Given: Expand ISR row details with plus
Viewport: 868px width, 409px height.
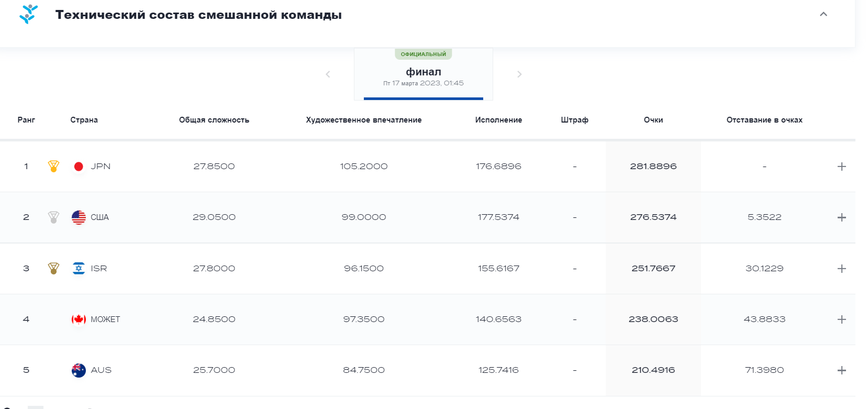Looking at the screenshot, I should pos(841,269).
